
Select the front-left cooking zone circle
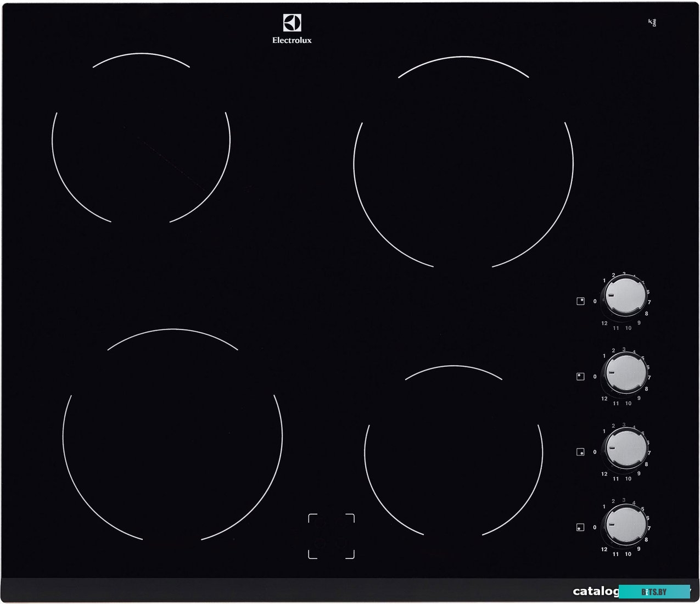click(172, 435)
